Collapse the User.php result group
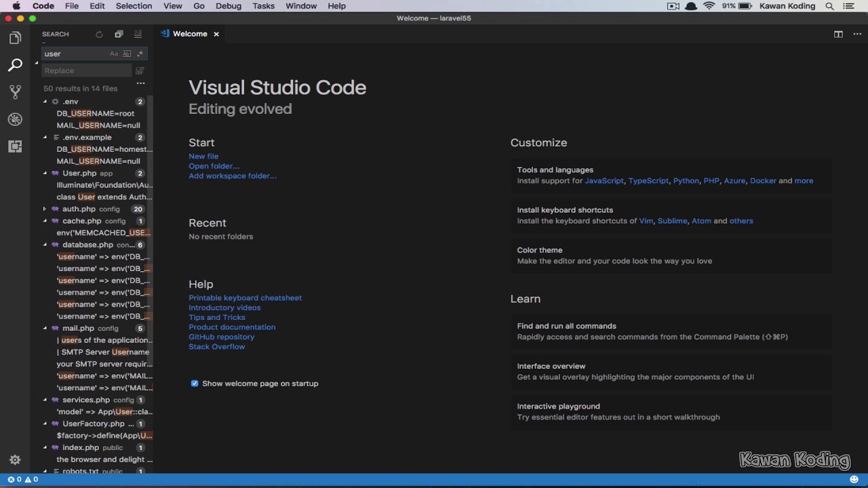The image size is (868, 488). [x=45, y=174]
